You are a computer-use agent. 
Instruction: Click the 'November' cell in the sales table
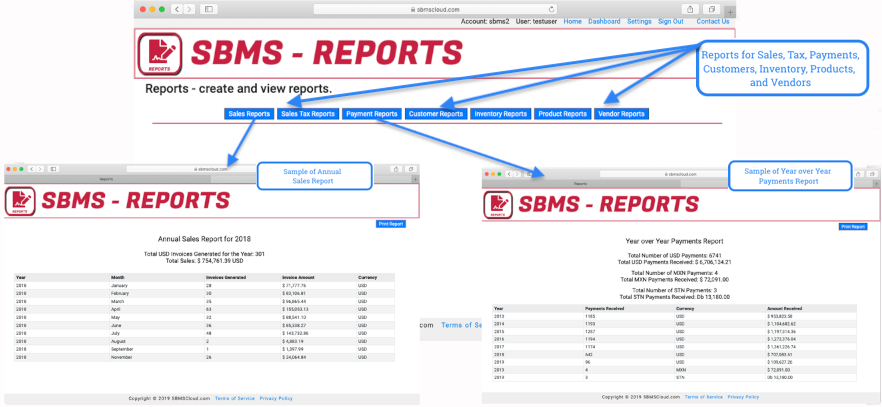coord(122,356)
